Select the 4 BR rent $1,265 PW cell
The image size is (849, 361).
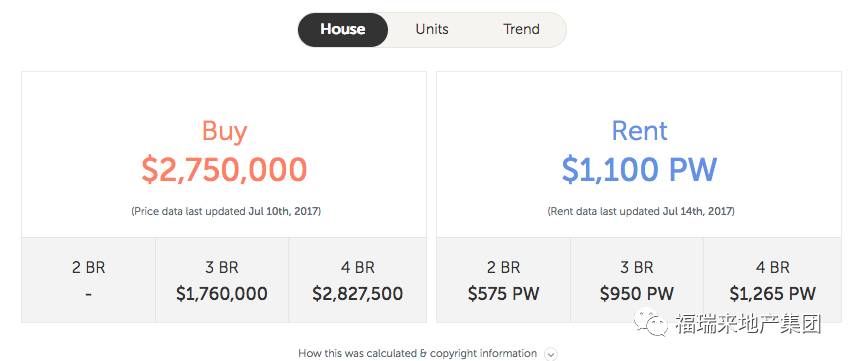pyautogui.click(x=772, y=280)
